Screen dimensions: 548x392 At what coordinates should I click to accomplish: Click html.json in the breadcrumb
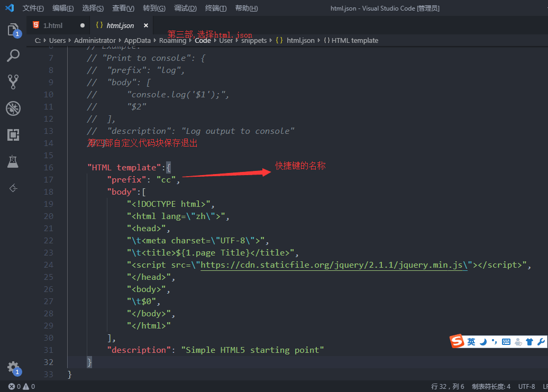(x=300, y=41)
